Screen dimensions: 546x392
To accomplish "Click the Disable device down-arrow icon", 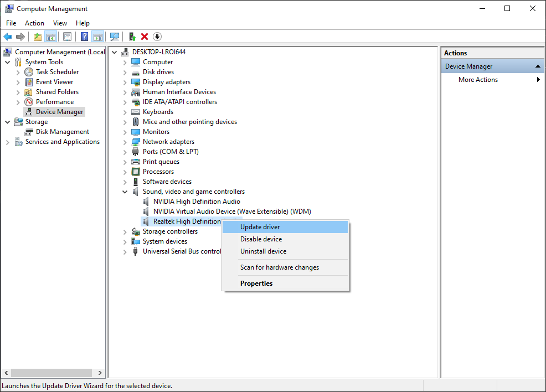I will tap(157, 37).
